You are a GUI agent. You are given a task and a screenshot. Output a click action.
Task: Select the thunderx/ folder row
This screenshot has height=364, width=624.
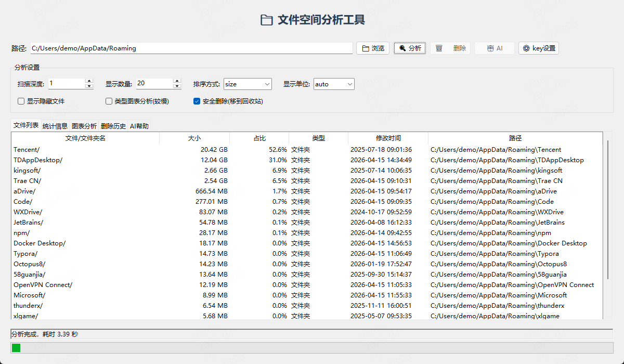(307, 306)
